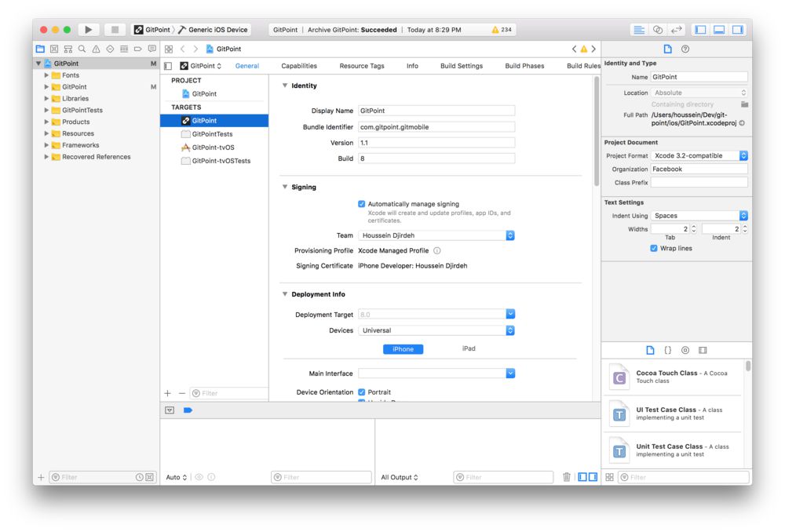Open the Breakpoint navigator

[x=137, y=49]
